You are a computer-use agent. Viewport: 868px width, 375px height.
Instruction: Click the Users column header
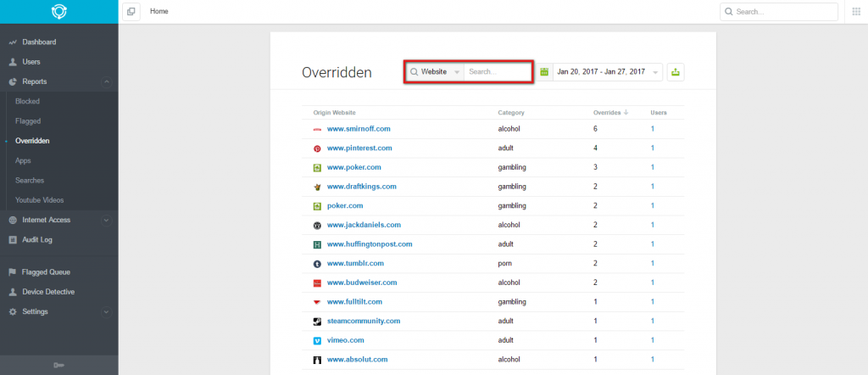click(x=659, y=113)
